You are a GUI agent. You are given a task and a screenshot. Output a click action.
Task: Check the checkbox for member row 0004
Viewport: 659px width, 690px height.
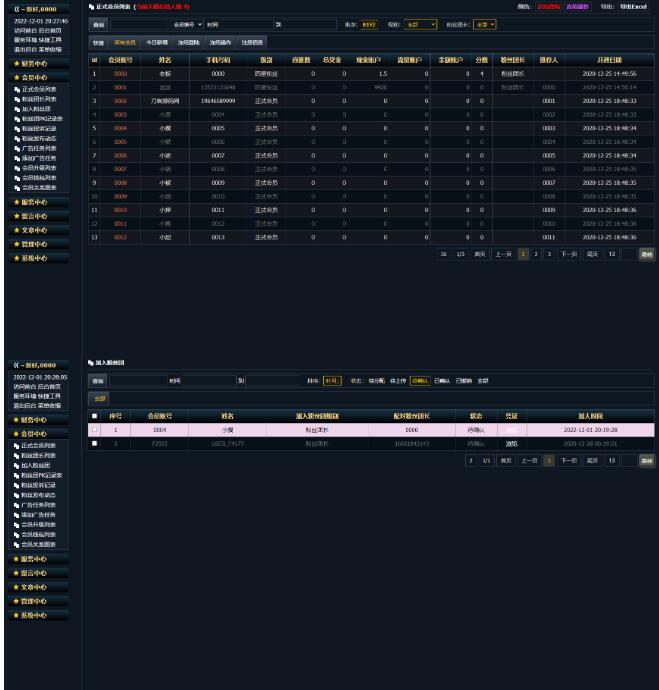coord(94,429)
